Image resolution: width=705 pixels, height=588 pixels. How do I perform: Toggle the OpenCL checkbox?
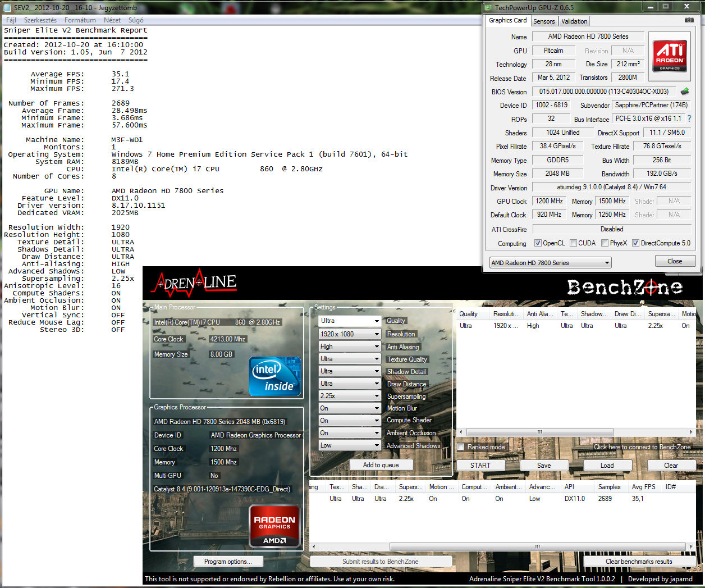pyautogui.click(x=538, y=243)
